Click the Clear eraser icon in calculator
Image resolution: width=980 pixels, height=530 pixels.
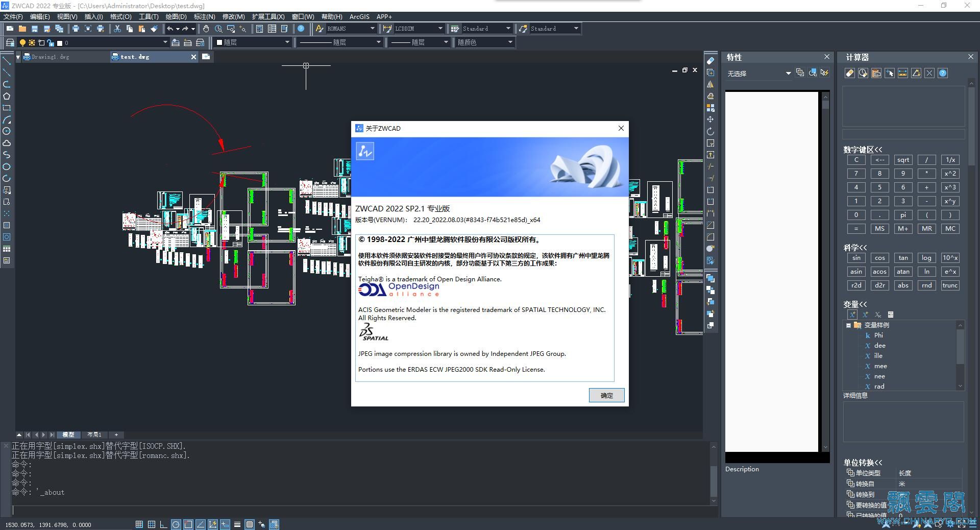[x=850, y=73]
